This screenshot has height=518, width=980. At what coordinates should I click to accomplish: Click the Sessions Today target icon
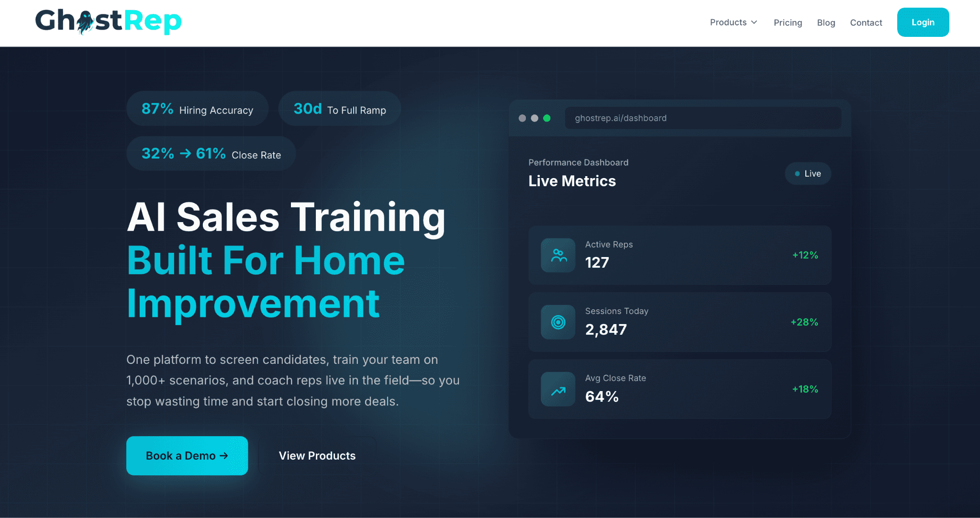[x=557, y=322]
